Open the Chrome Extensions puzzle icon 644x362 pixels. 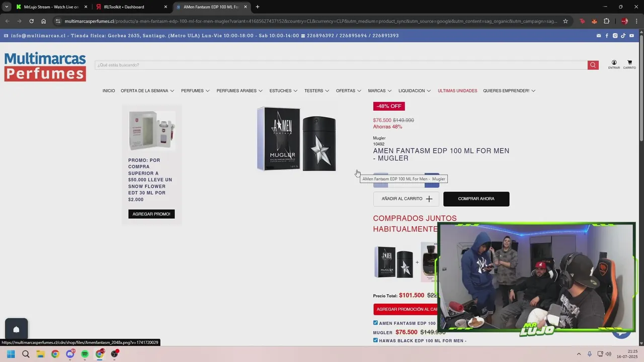click(x=606, y=21)
